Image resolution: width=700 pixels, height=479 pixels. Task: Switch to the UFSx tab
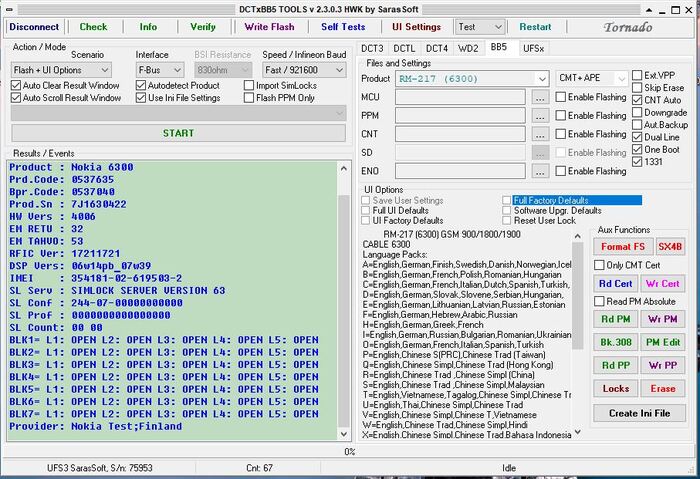[533, 48]
